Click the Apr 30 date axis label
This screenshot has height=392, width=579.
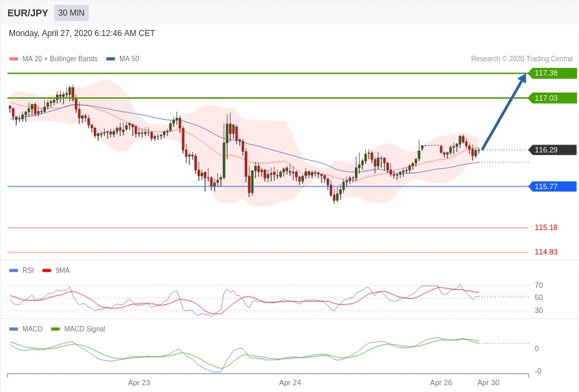(488, 382)
